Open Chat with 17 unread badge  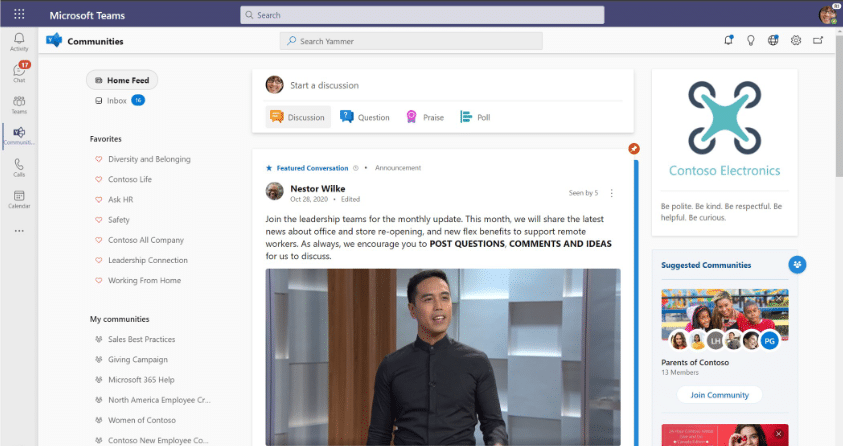pos(19,72)
